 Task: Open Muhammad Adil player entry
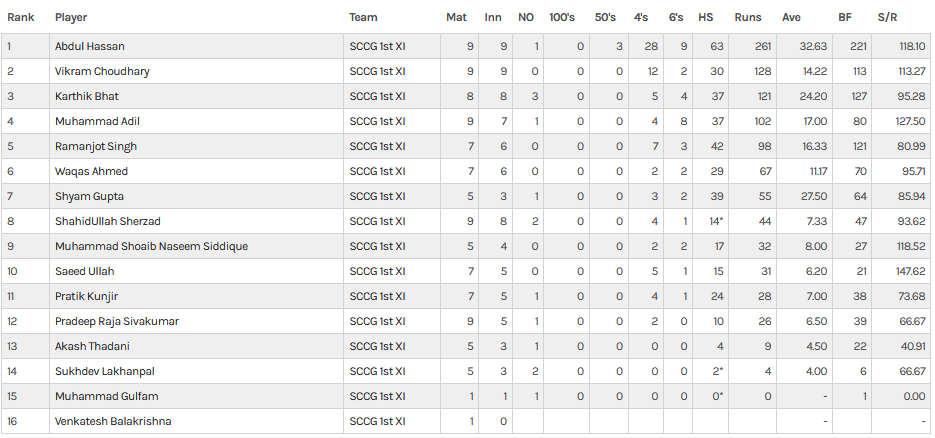click(x=97, y=121)
